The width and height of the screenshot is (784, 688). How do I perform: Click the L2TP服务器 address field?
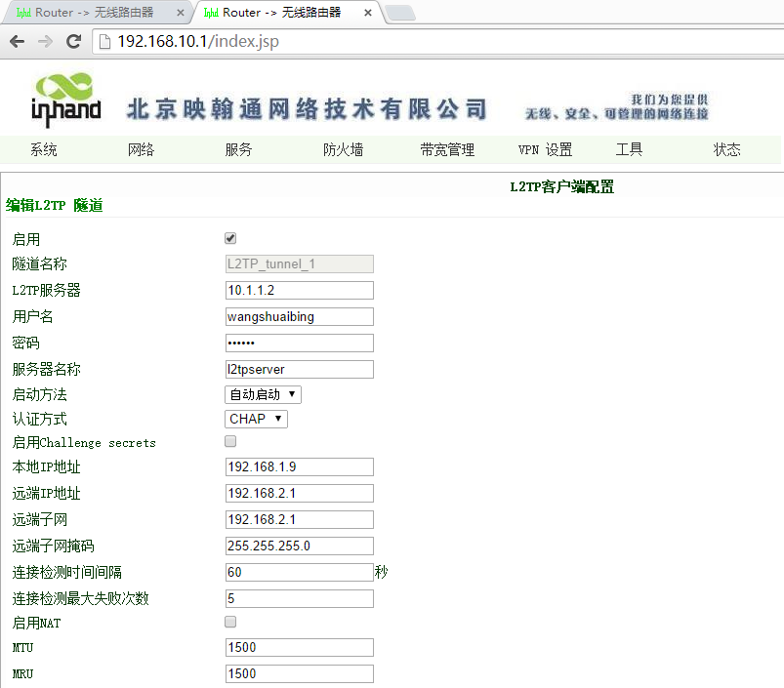299,290
